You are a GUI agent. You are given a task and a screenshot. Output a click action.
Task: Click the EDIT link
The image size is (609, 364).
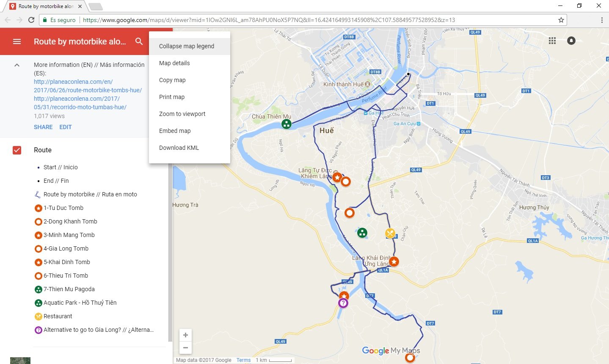[66, 127]
